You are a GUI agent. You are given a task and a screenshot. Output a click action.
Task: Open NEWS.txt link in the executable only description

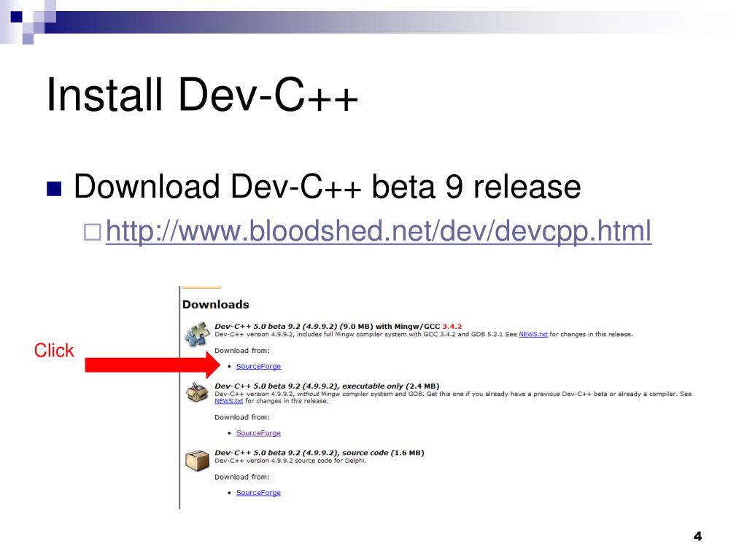(228, 401)
